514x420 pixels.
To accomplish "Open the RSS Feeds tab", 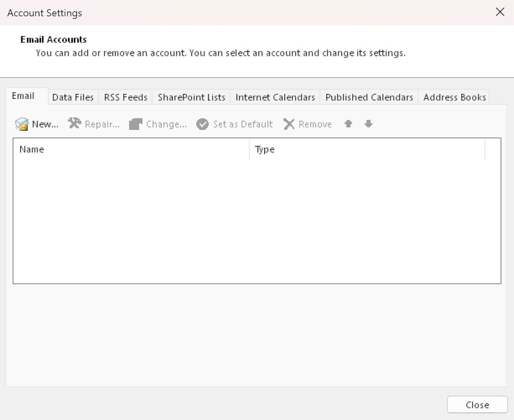I will (x=125, y=97).
